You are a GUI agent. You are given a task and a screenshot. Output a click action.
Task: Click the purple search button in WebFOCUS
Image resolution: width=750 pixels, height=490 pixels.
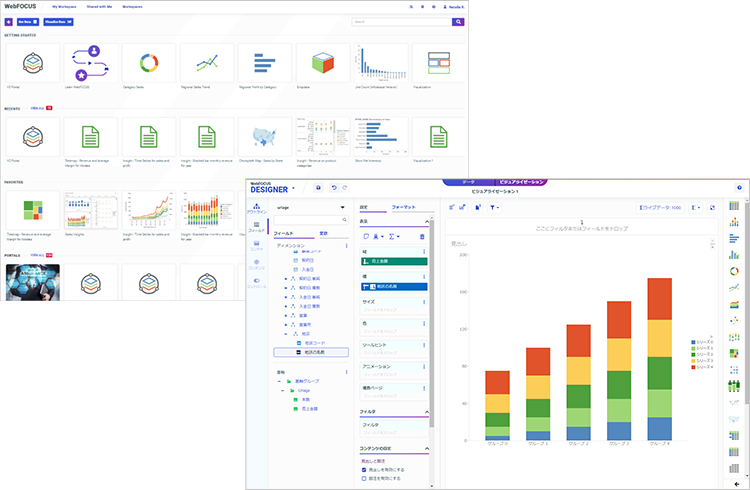[x=458, y=22]
